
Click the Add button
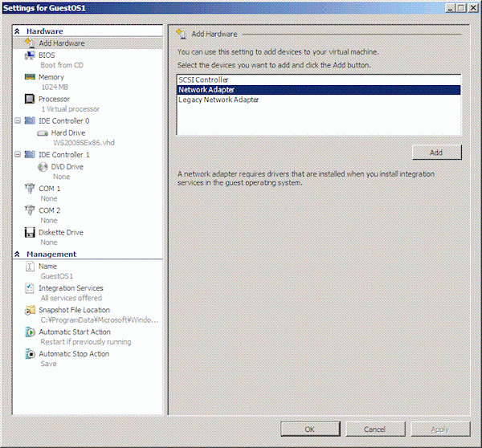click(x=436, y=153)
